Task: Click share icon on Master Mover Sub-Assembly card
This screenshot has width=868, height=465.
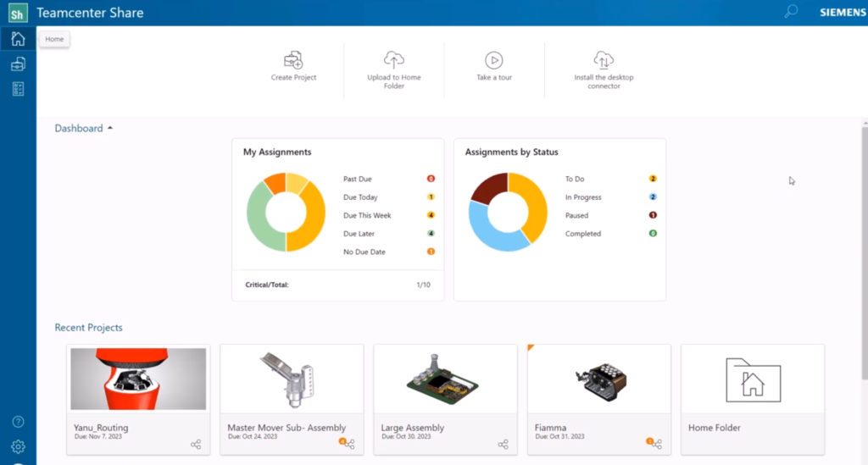Action: [x=350, y=444]
